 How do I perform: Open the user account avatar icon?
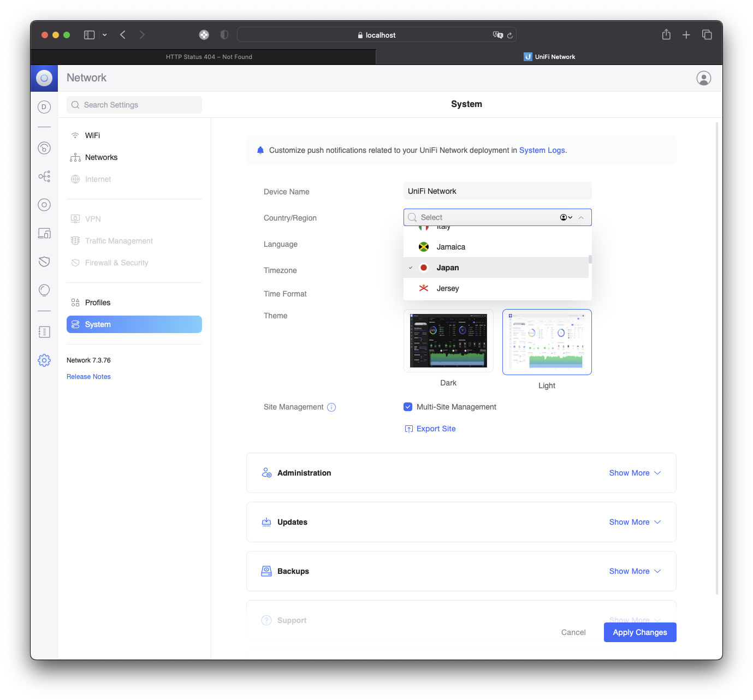pos(704,78)
